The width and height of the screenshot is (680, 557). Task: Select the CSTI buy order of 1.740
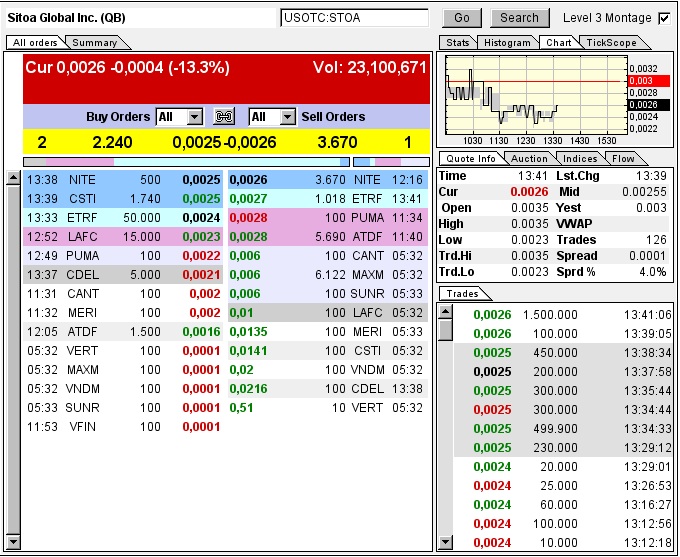[x=123, y=199]
